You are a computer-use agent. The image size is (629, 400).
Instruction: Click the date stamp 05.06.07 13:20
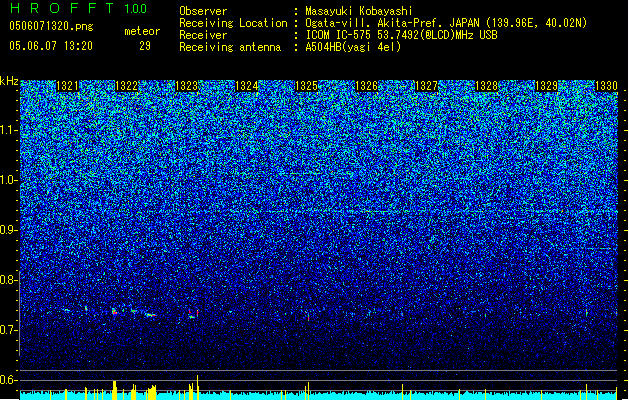click(x=51, y=46)
